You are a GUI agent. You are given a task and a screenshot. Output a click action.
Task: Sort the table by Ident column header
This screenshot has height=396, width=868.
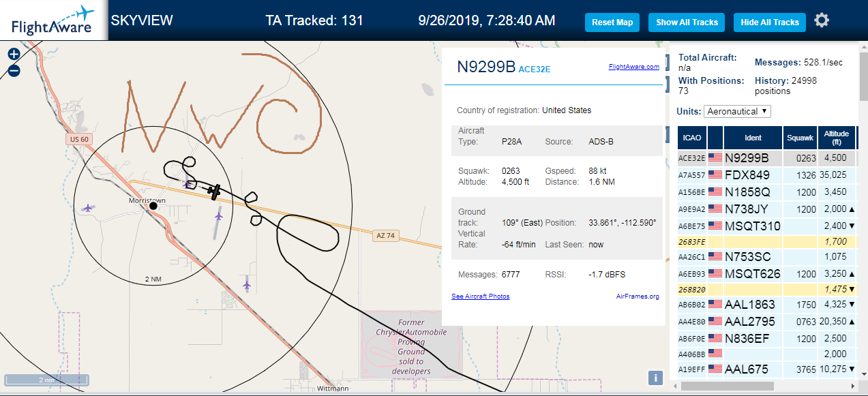point(753,138)
